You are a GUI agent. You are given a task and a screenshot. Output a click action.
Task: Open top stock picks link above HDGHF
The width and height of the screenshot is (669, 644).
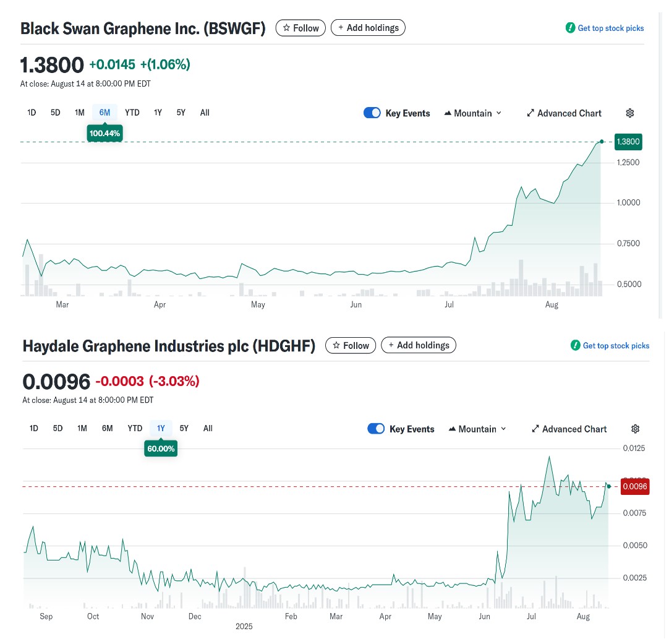[610, 345]
